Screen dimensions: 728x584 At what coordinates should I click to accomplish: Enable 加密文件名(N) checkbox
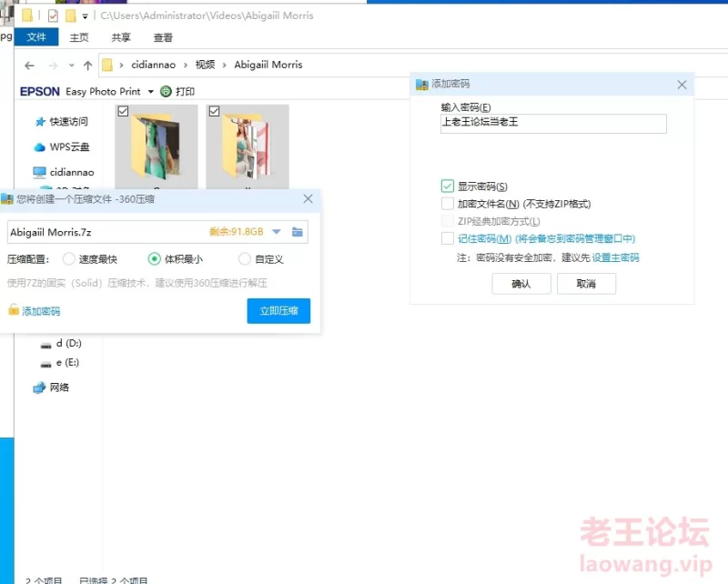(x=448, y=204)
